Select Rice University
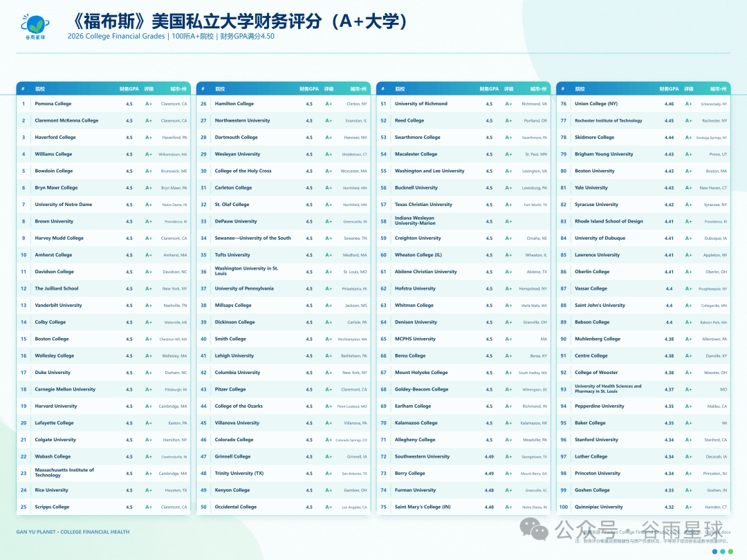Viewport: 747px width, 560px height. [51, 490]
